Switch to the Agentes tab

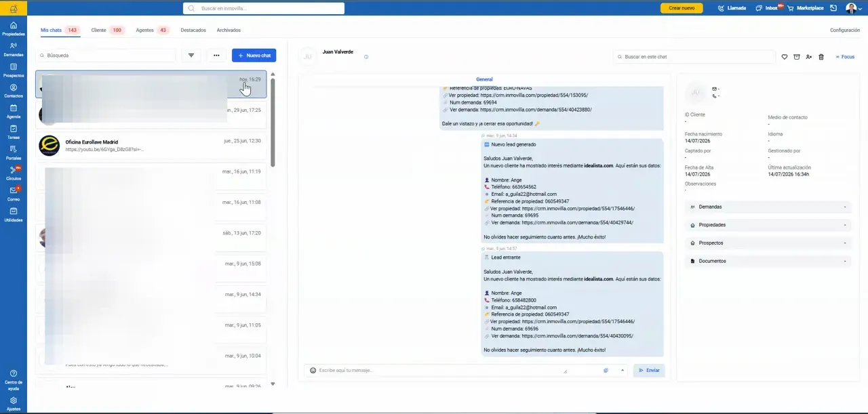point(153,30)
